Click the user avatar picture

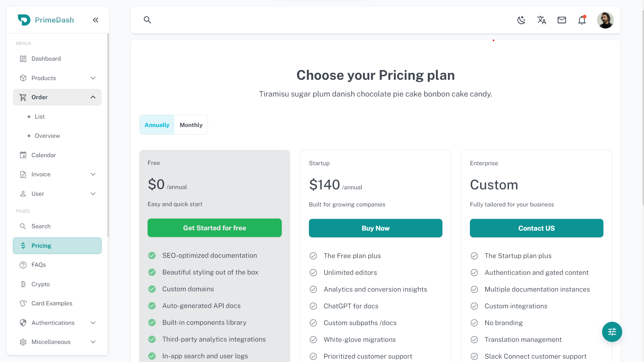point(605,20)
